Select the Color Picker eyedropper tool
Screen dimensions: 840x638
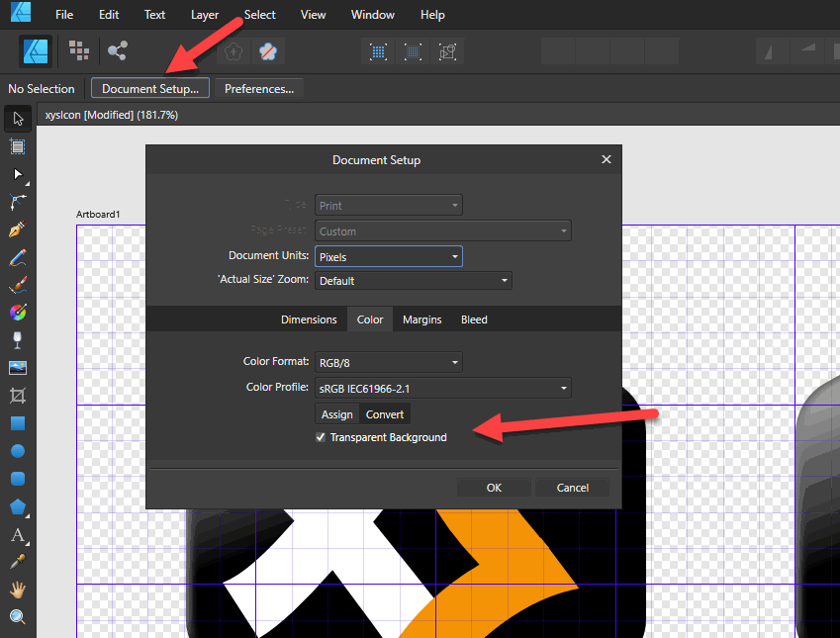(18, 562)
